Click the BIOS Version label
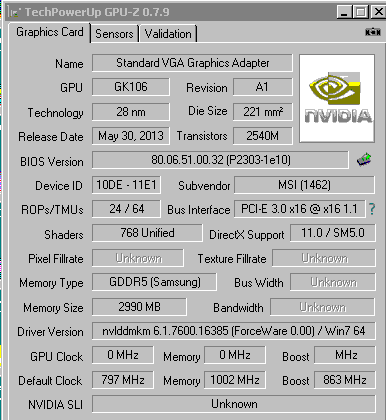The image size is (386, 420). pos(52,162)
